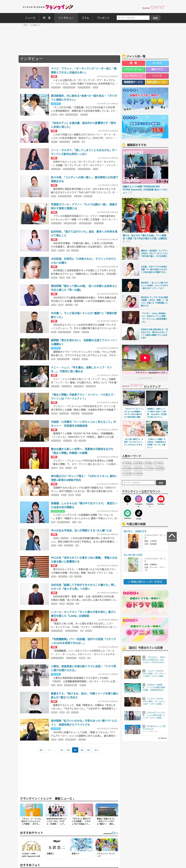Click the クランクイン！ logo in the header
Screen dimensions: 186x868
59,7
